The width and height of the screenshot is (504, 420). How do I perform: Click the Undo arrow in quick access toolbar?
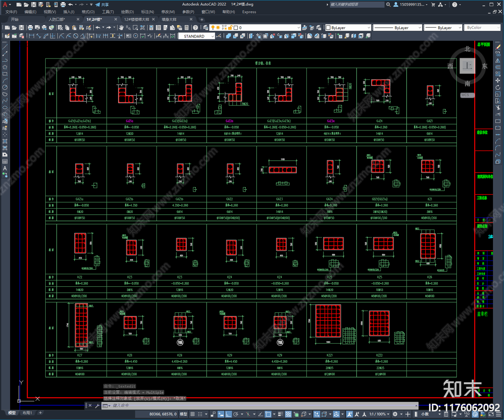(71, 4)
